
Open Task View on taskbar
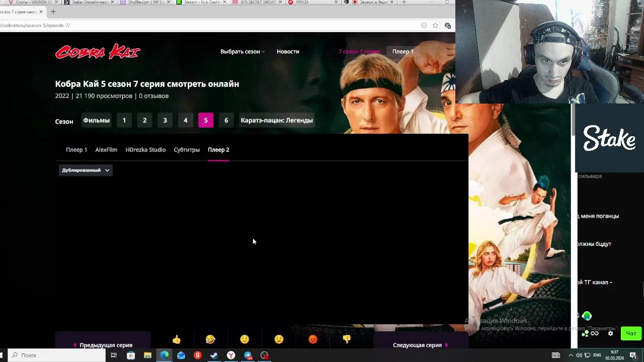114,355
